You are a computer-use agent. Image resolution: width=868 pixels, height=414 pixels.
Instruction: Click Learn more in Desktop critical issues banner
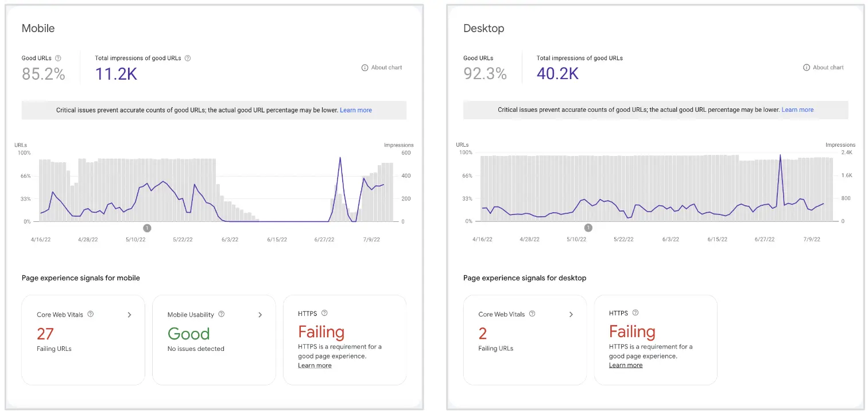[797, 110]
